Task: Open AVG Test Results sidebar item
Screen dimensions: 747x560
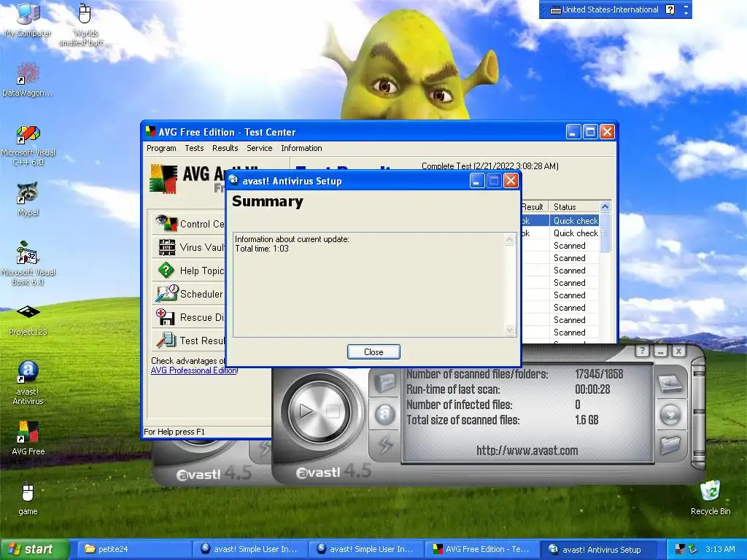Action: tap(190, 341)
